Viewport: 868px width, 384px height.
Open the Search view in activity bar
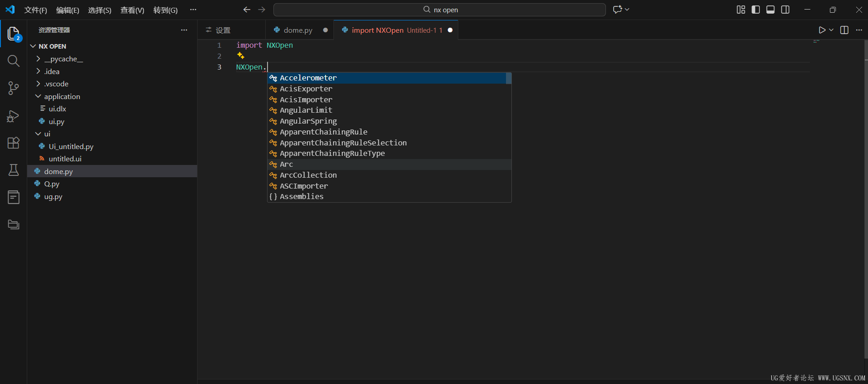(x=14, y=61)
